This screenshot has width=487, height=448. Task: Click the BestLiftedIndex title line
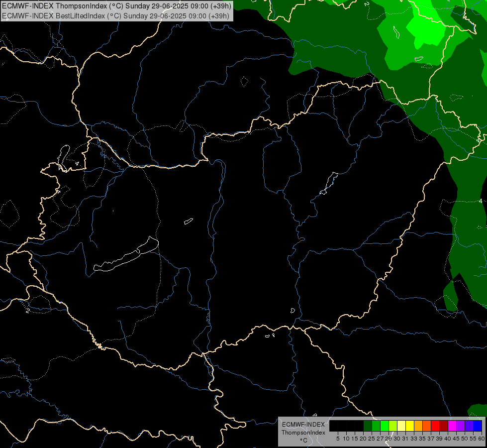pos(115,16)
